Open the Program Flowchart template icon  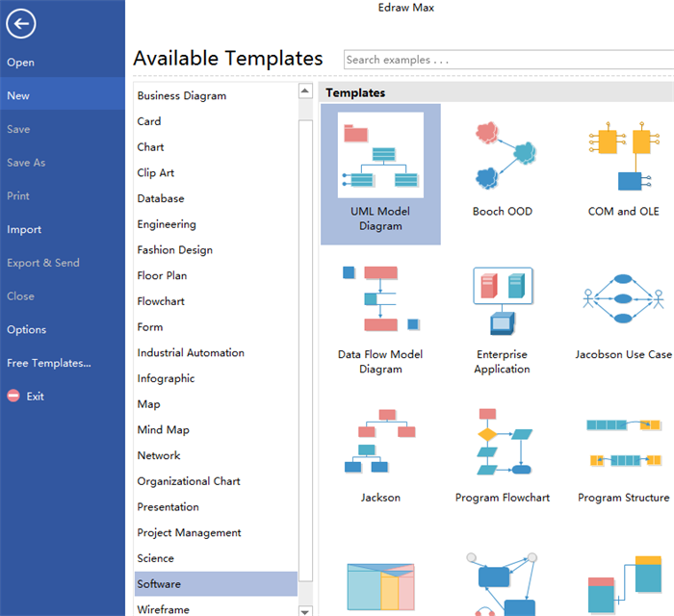[505, 441]
